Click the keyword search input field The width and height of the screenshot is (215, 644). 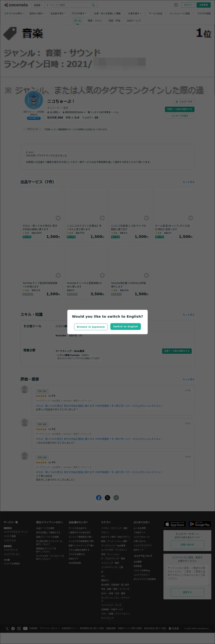(x=68, y=5)
